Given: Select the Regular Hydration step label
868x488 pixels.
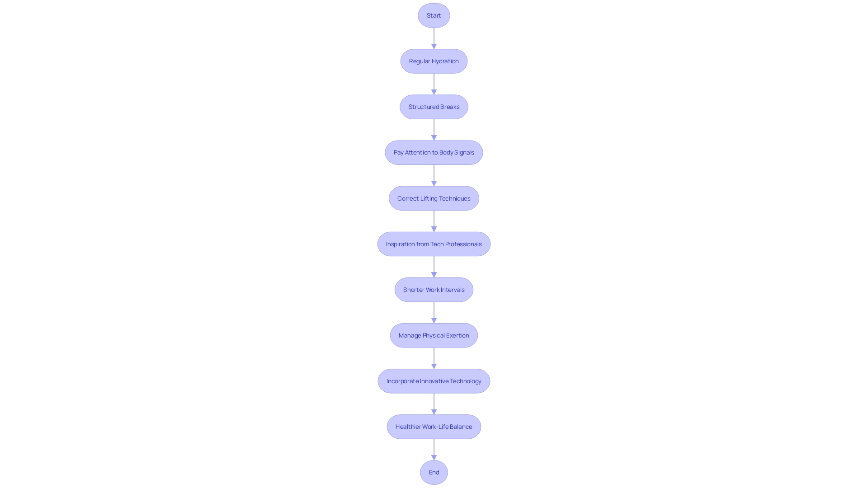Looking at the screenshot, I should [x=434, y=61].
